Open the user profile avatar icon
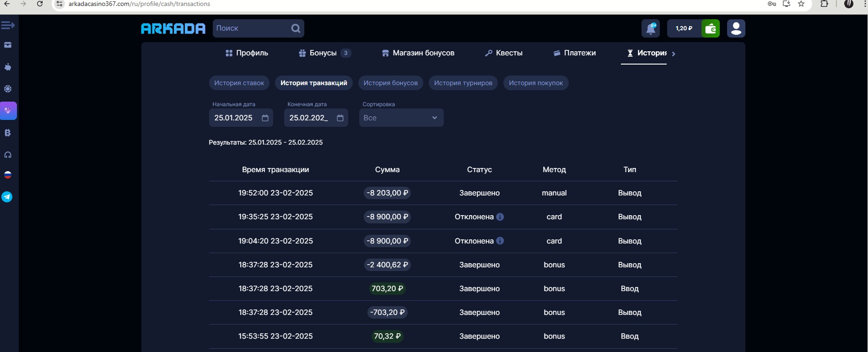868x352 pixels. (736, 28)
